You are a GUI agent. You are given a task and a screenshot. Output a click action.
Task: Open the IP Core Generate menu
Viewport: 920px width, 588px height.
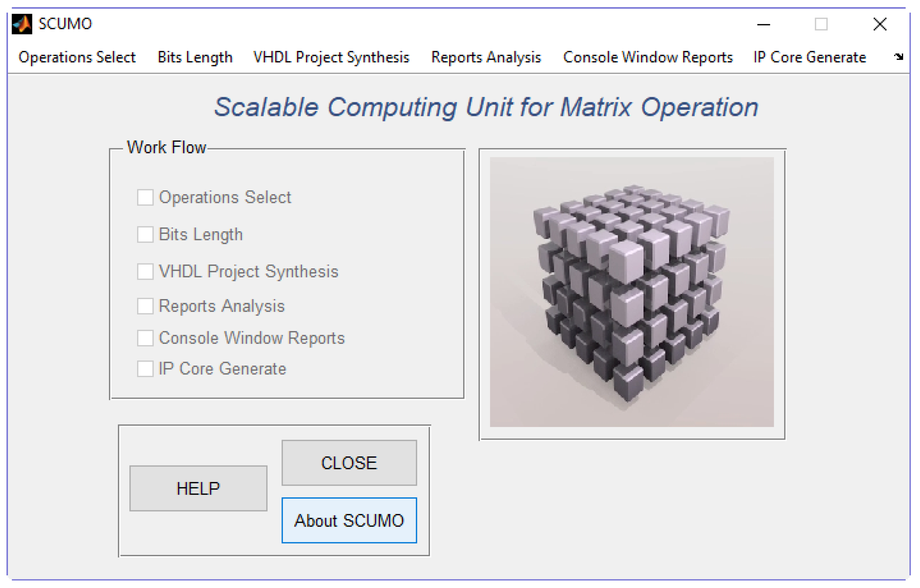tap(810, 57)
